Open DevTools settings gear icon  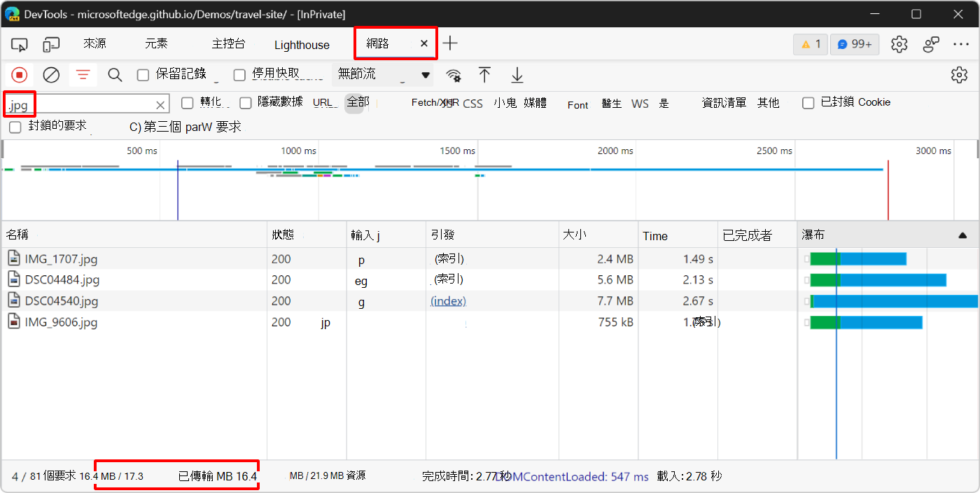click(x=899, y=44)
